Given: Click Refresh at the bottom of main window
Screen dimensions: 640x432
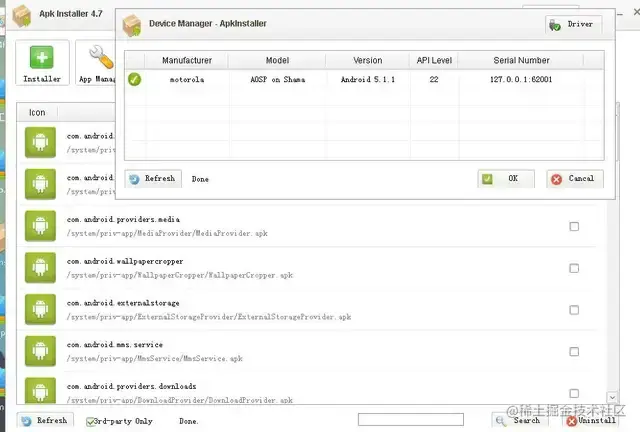Looking at the screenshot, I should coord(45,421).
